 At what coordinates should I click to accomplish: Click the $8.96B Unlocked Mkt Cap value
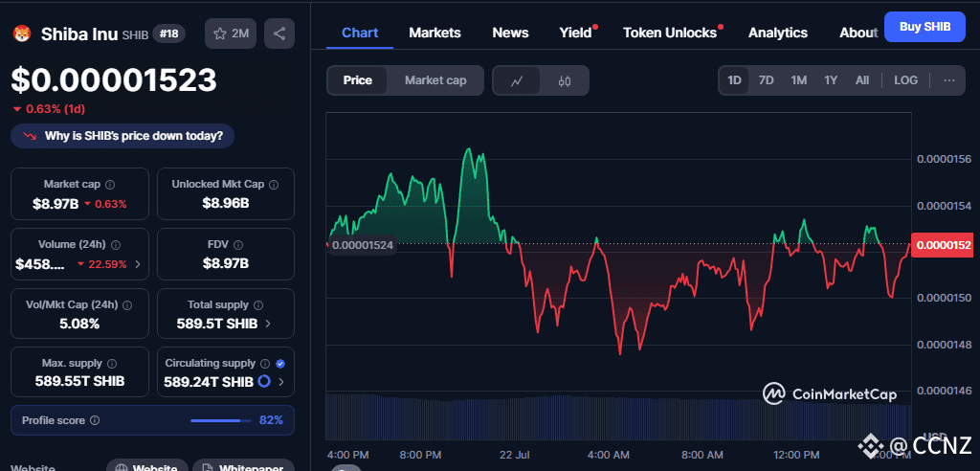pos(226,203)
